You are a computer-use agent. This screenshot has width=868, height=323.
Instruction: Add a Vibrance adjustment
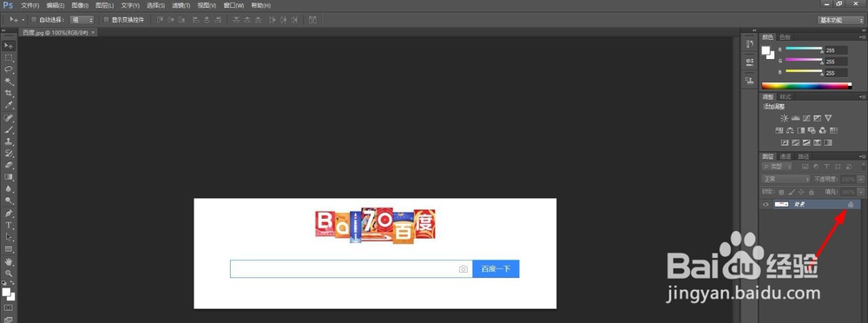click(x=828, y=118)
